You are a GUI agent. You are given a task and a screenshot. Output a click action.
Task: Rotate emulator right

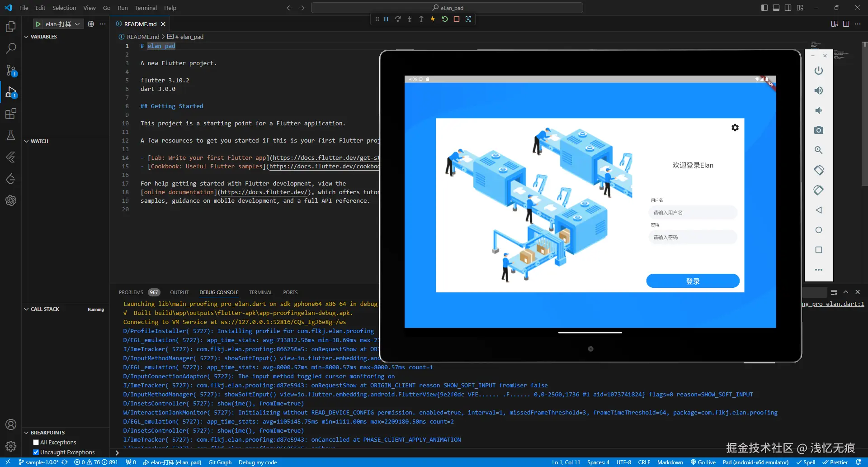[x=819, y=190]
